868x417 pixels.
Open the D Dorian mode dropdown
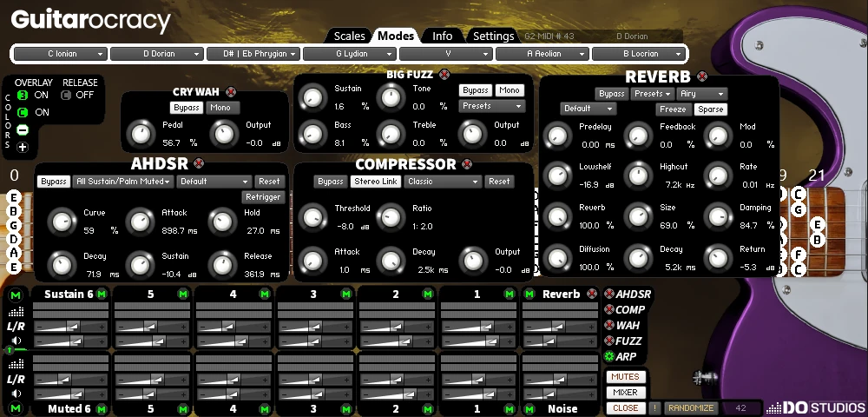pyautogui.click(x=156, y=54)
